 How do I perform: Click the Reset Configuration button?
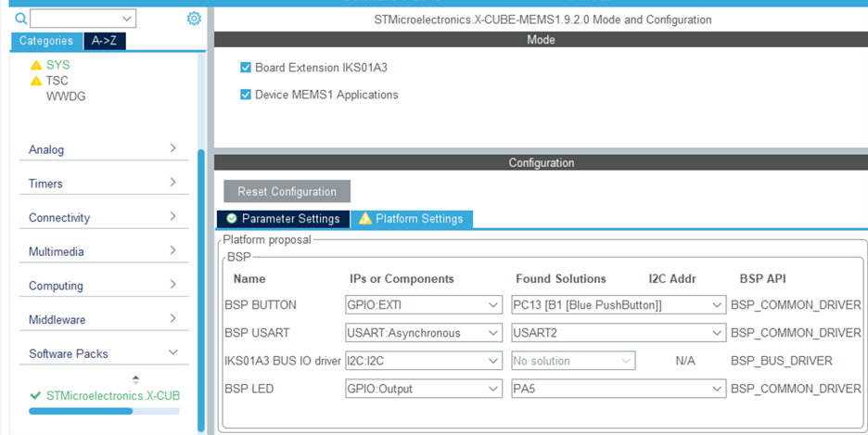click(x=287, y=192)
